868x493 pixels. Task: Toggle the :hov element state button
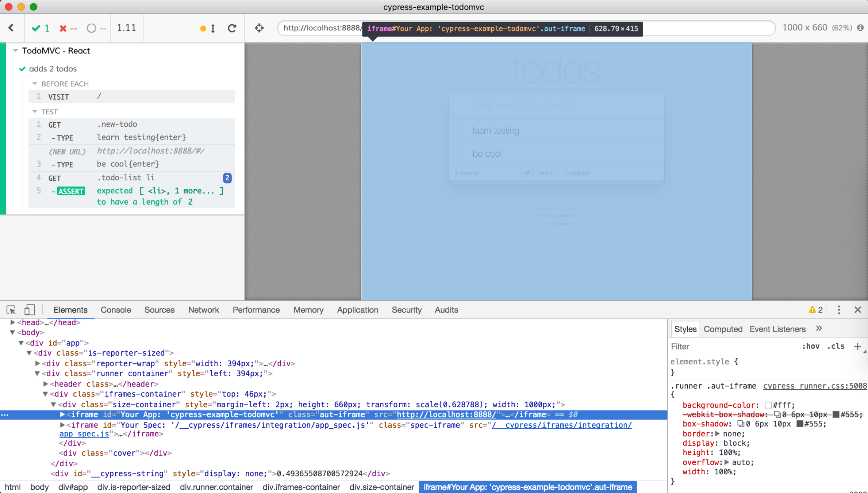[x=810, y=346]
